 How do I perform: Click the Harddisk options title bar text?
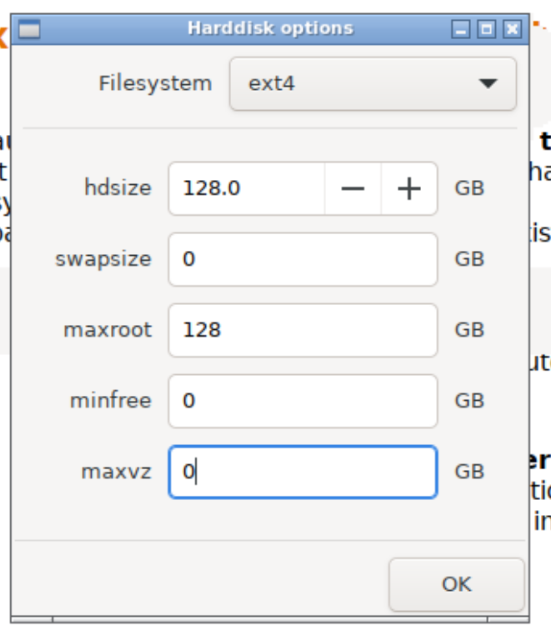[x=271, y=29]
